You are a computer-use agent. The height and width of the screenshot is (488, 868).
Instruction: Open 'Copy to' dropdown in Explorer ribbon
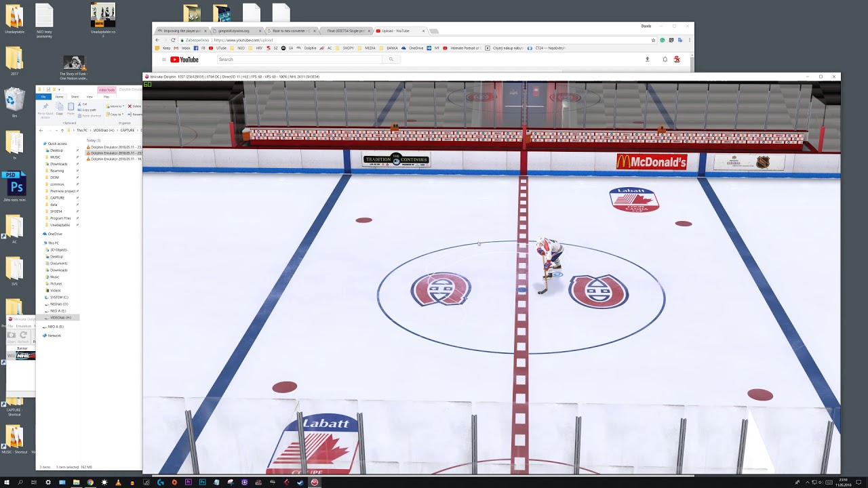[115, 115]
